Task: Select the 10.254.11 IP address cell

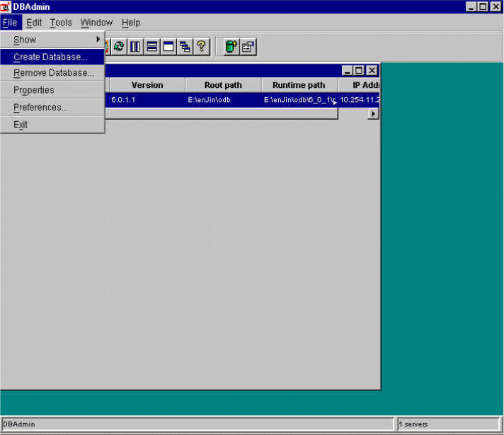Action: point(359,100)
